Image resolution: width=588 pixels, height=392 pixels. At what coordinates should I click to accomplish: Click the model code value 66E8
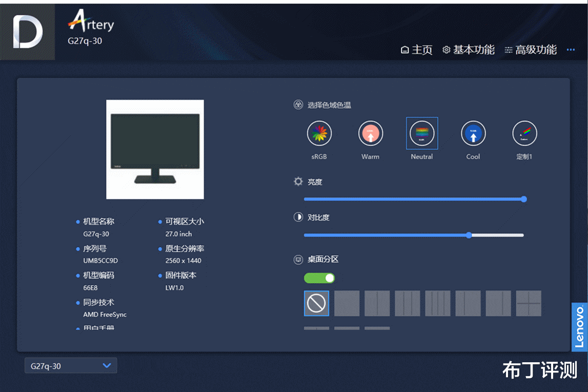click(90, 288)
